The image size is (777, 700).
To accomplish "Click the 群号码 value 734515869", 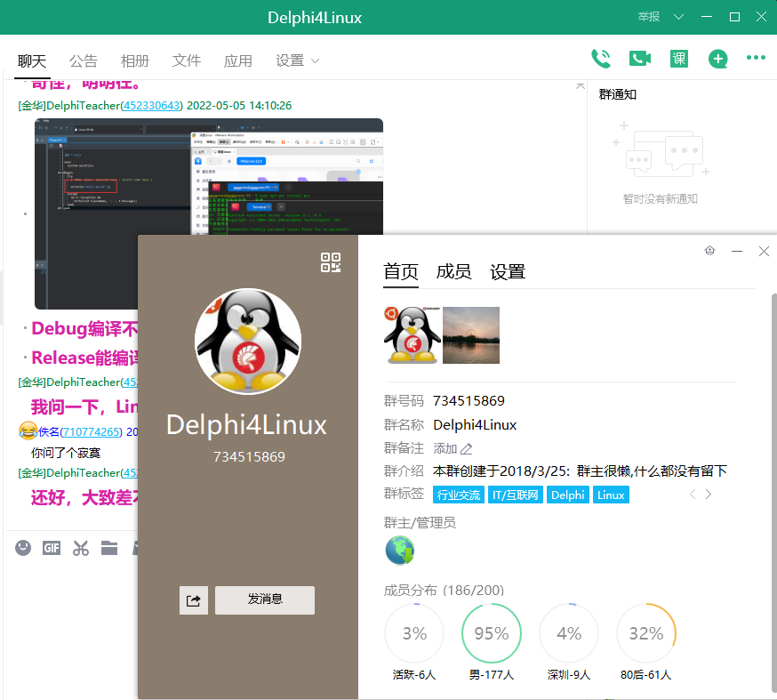I will (469, 400).
